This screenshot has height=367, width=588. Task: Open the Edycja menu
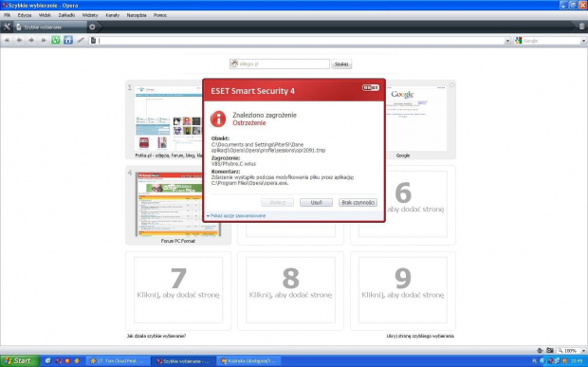click(x=25, y=15)
